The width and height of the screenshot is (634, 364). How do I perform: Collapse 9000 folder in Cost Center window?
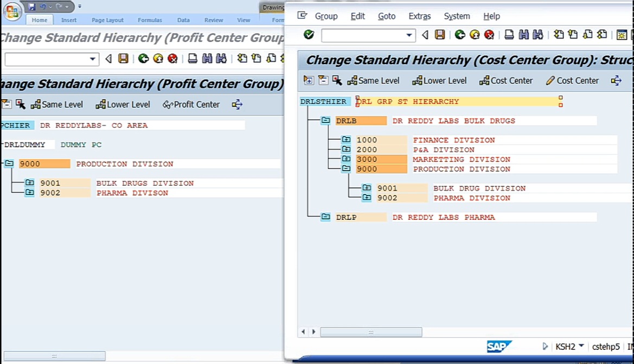[346, 169]
